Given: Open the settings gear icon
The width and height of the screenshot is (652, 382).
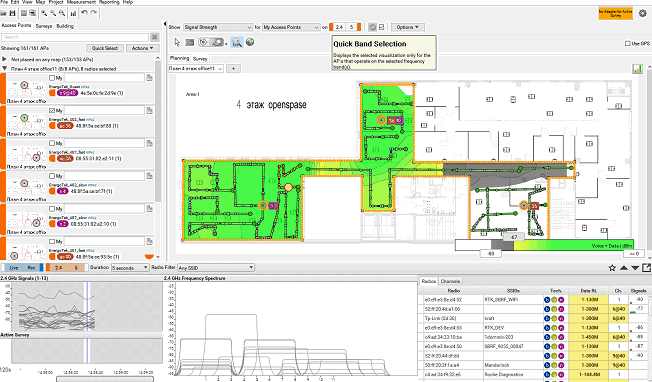Looking at the screenshot, I should click(x=642, y=13).
